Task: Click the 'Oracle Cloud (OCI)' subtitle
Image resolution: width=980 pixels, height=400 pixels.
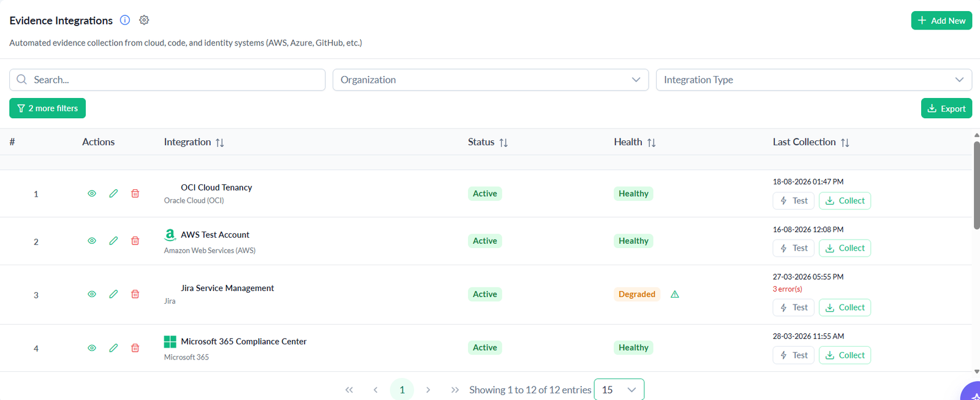Action: point(194,200)
